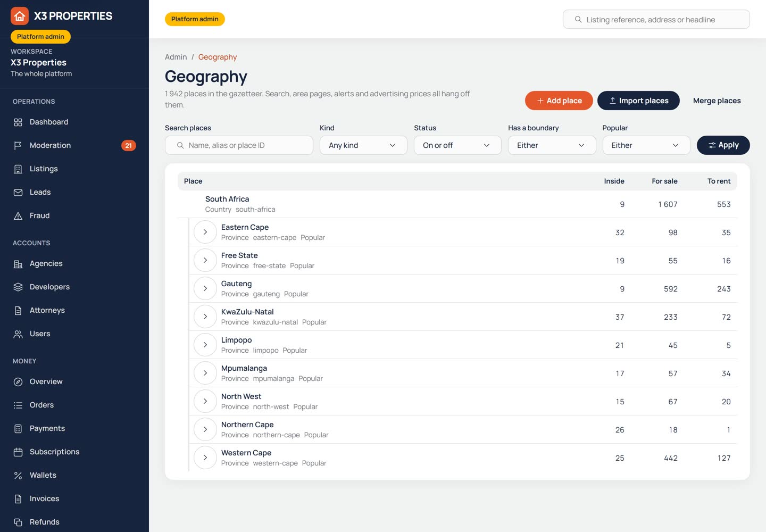Go to Admin breadcrumb link

(176, 57)
